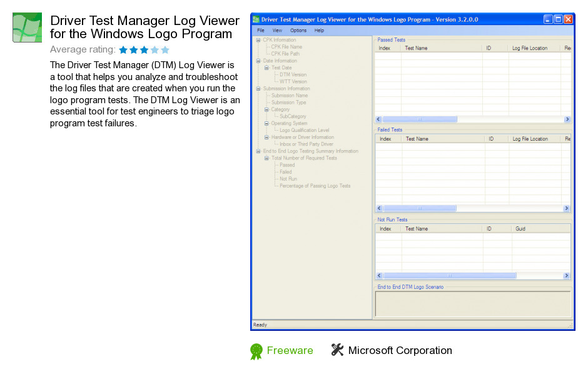The height and width of the screenshot is (379, 588).
Task: Click Test Name header in Not Run Tests
Action: pos(442,229)
